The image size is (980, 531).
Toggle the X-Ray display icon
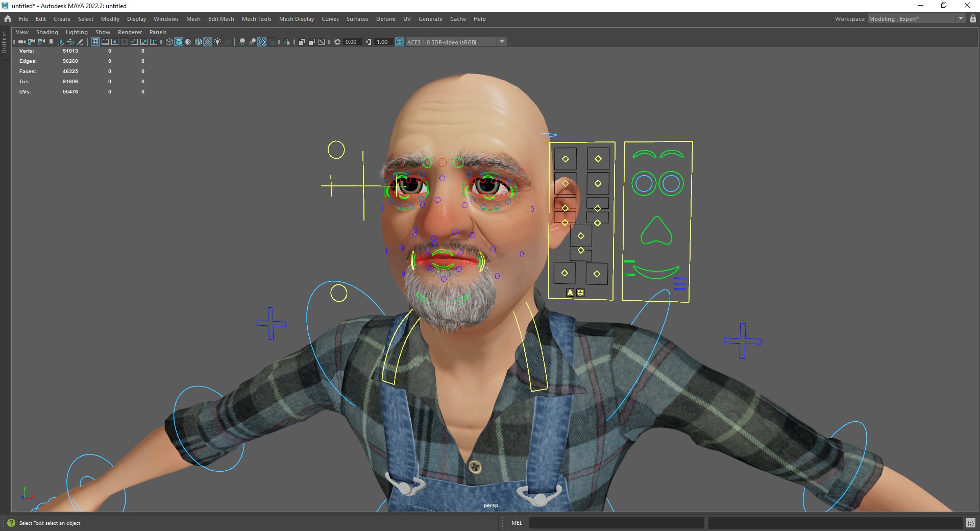tap(302, 42)
